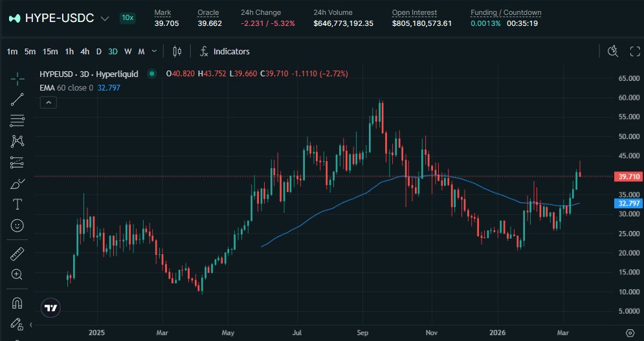Viewport: 644px width, 341px height.
Task: Click the 24h Change value -2.231 / -5.32%
Action: click(268, 23)
